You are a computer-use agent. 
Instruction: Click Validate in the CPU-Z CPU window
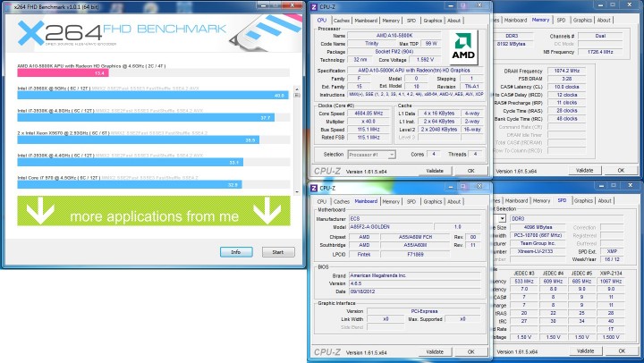(435, 171)
